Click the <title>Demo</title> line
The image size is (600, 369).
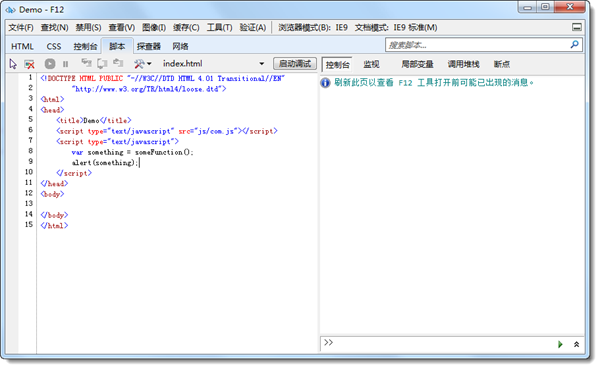coord(94,121)
